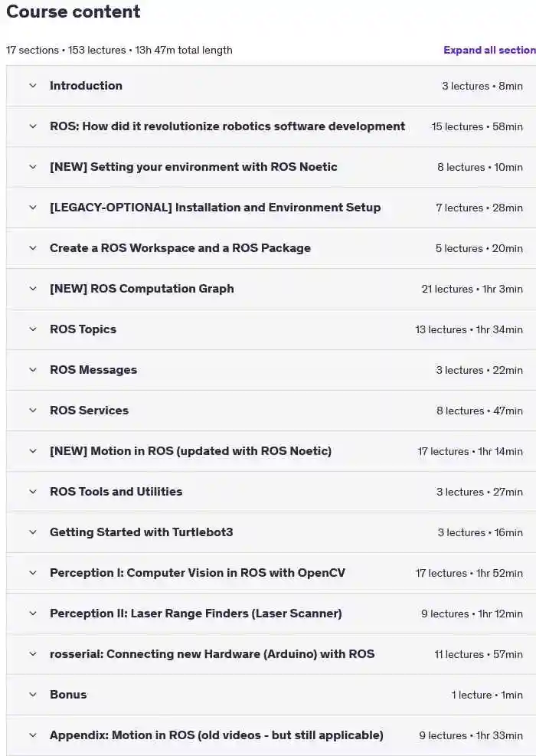Expand [NEW] ROS Computation Graph chevron
The height and width of the screenshot is (756, 536).
coord(33,289)
